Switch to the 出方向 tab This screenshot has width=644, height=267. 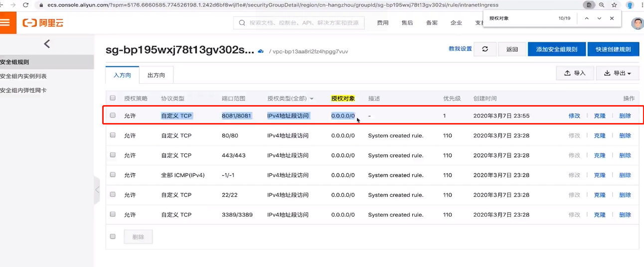tap(156, 75)
